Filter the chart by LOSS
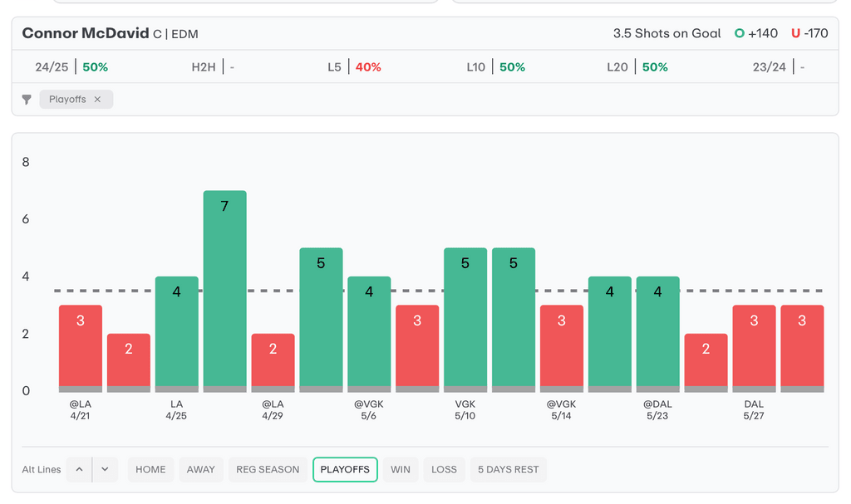Image resolution: width=851 pixels, height=504 pixels. [x=444, y=469]
